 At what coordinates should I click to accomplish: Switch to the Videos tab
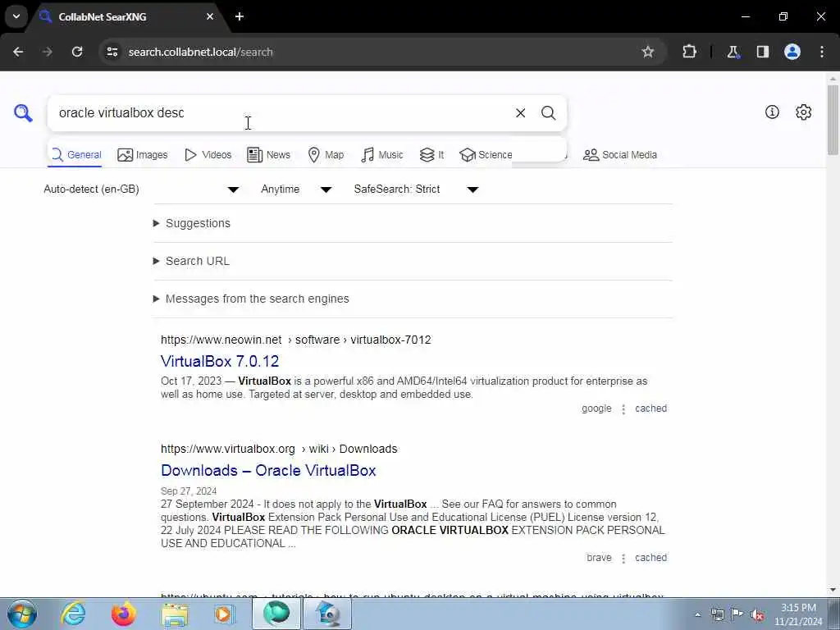[208, 155]
